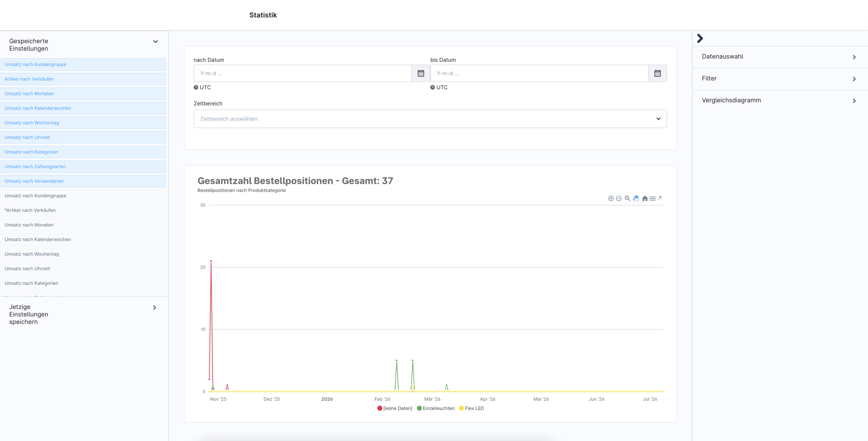Open plain gray Umsatz nach Uhrzeit entry
This screenshot has width=868, height=441.
coord(83,269)
